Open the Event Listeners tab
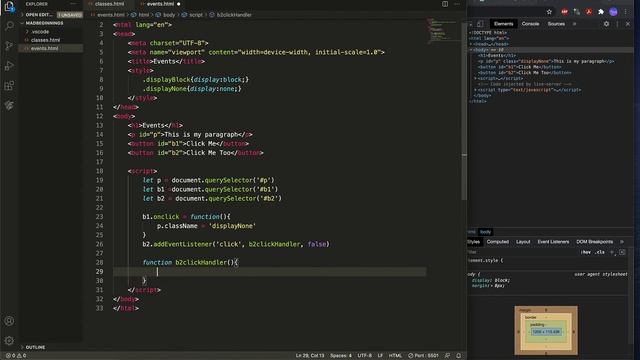Image resolution: width=640 pixels, height=360 pixels. click(x=553, y=242)
